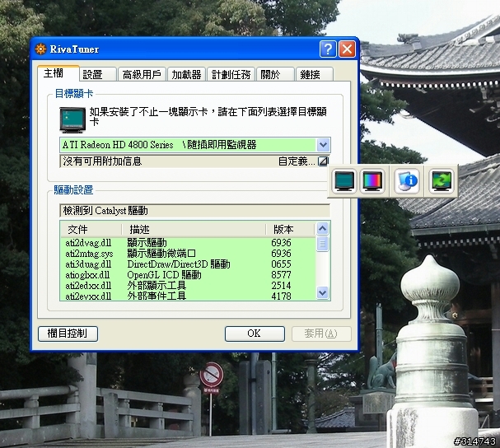
Task: Click driver list scroll down arrow
Action: (322, 292)
